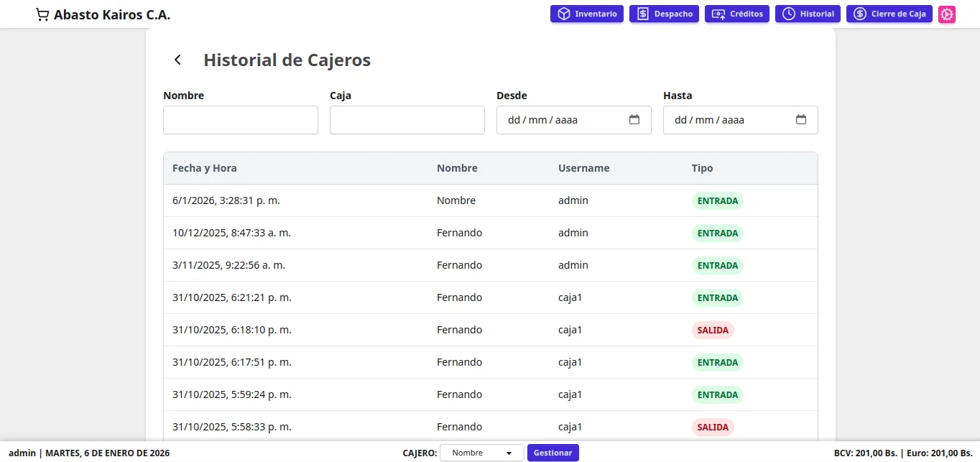This screenshot has width=980, height=462.
Task: Open Cierre de Caja
Action: pos(889,14)
